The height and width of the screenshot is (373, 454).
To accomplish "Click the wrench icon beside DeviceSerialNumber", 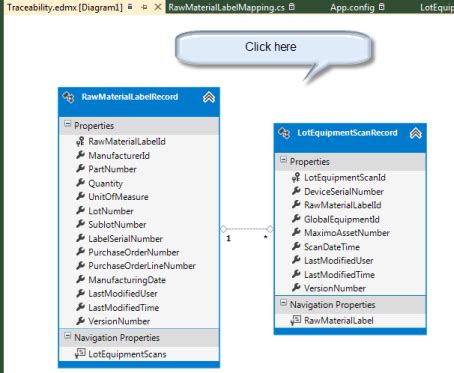I will 296,191.
